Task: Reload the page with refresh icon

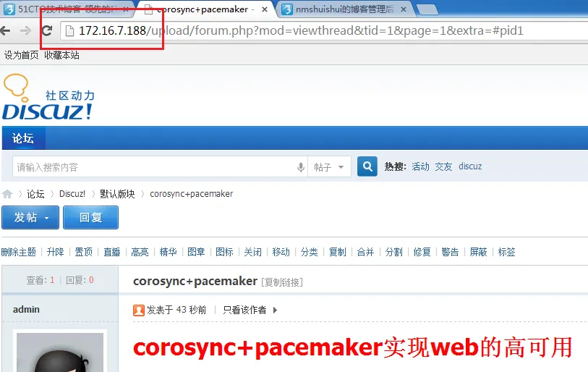Action: [x=47, y=30]
